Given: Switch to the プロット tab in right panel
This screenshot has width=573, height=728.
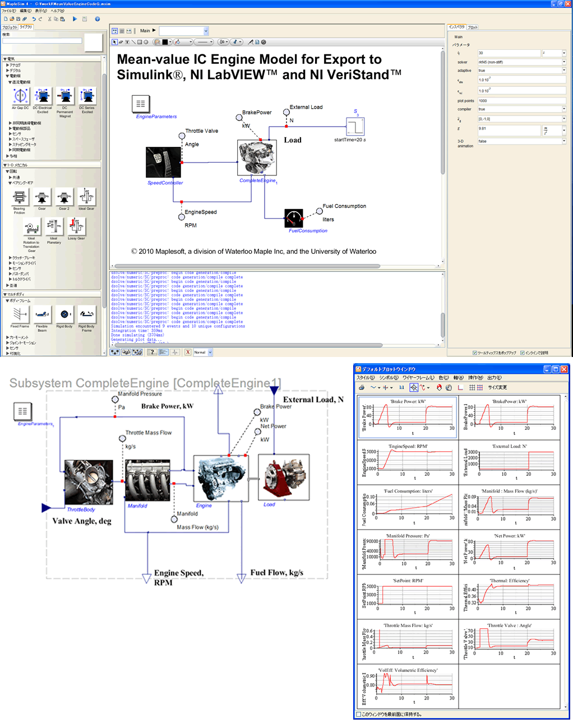Looking at the screenshot, I should 473,27.
